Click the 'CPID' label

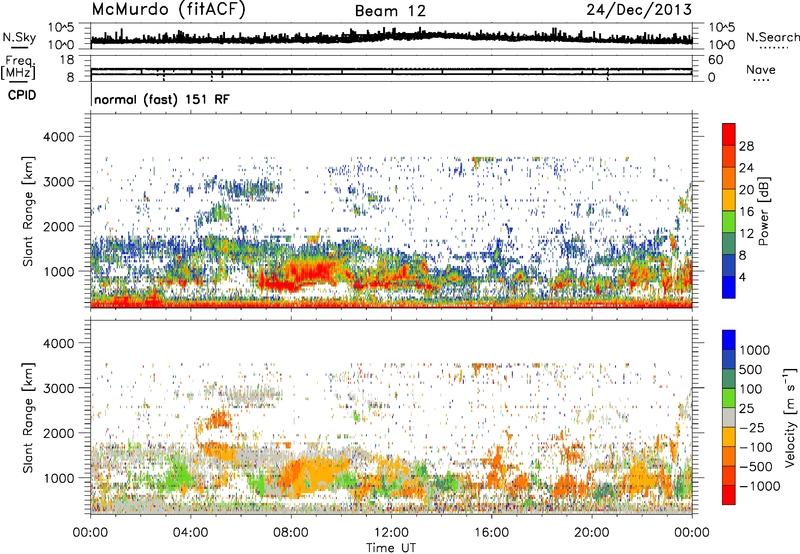22,95
